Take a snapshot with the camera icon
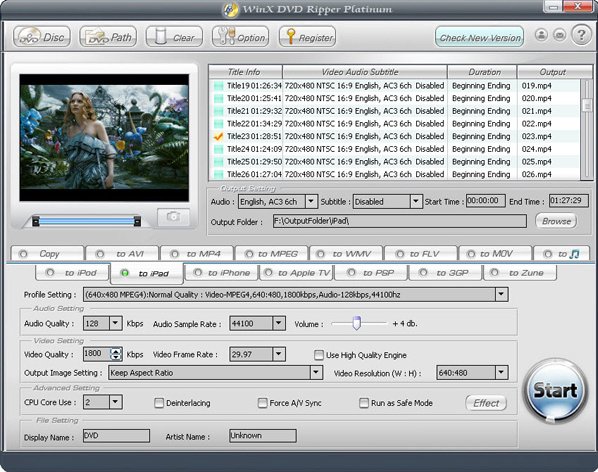 click(x=174, y=217)
